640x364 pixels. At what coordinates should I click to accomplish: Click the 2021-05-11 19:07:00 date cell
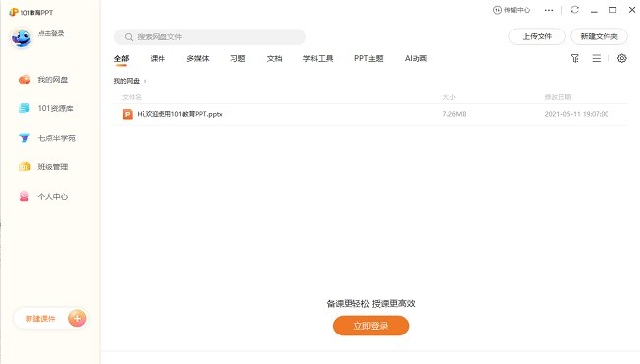pyautogui.click(x=577, y=114)
